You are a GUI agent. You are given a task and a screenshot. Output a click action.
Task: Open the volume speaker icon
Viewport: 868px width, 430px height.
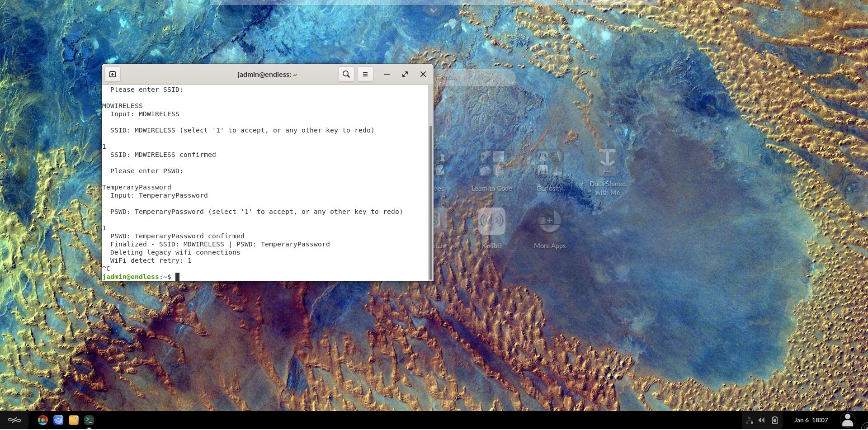[x=762, y=420]
